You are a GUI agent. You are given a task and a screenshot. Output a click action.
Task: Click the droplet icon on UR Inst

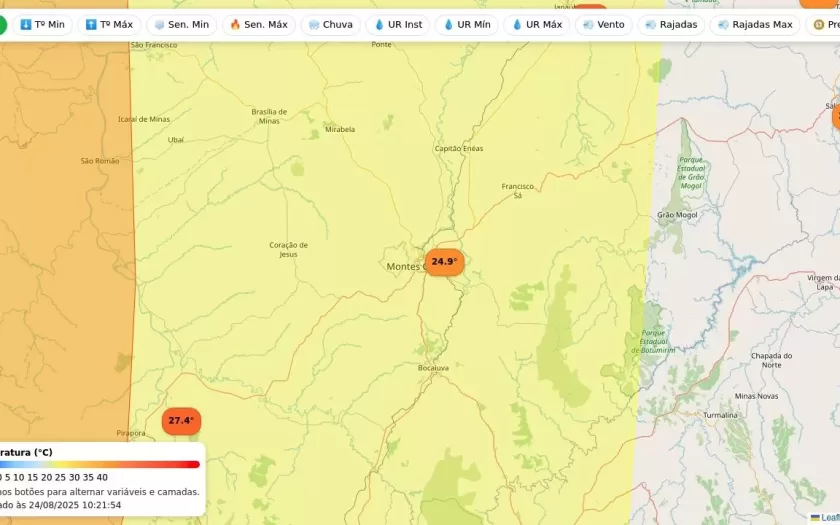click(x=380, y=24)
